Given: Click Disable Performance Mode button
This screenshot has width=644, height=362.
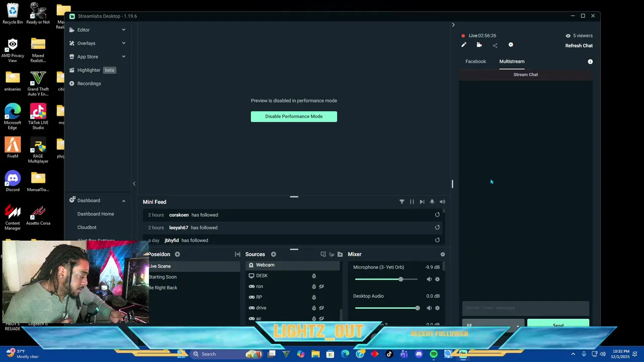Looking at the screenshot, I should click(x=294, y=116).
